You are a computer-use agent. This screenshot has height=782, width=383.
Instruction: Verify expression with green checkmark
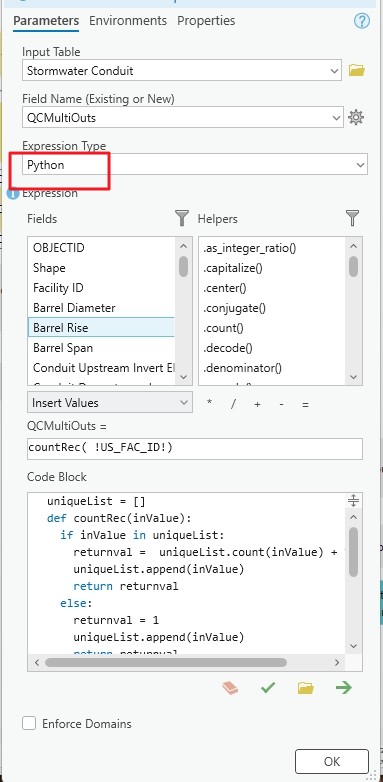(268, 688)
